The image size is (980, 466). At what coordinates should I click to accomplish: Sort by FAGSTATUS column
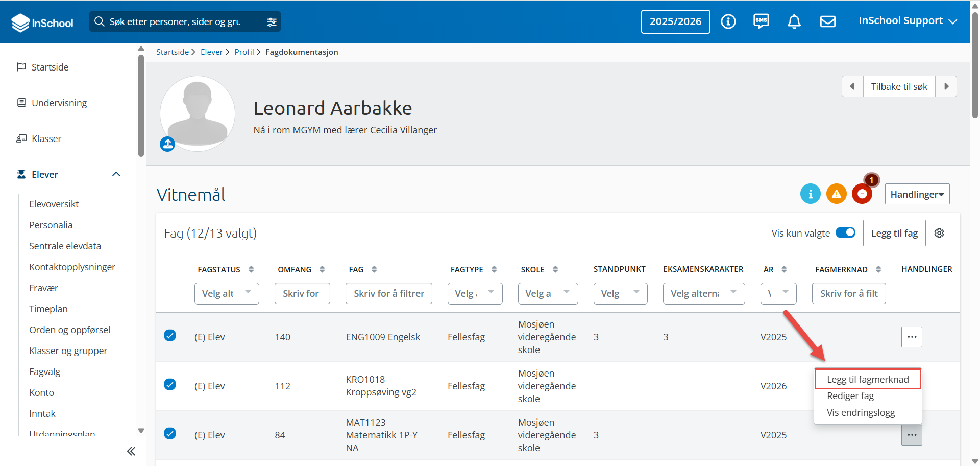[251, 269]
